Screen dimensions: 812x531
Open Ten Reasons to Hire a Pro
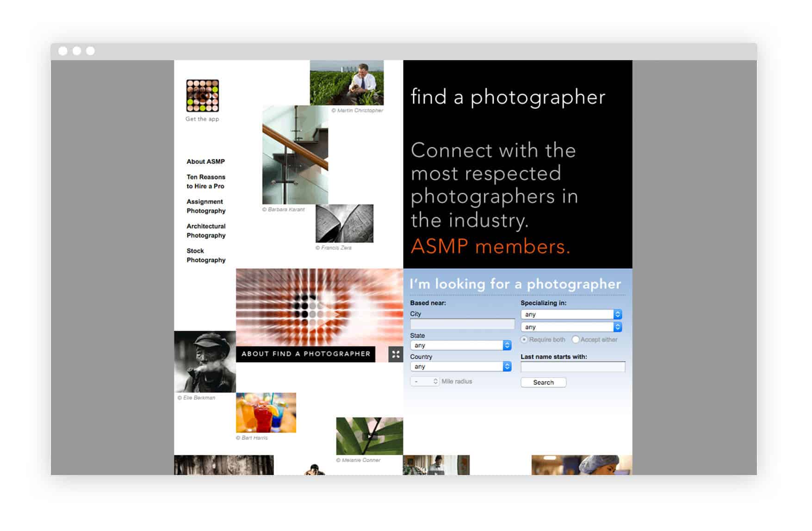pos(206,181)
